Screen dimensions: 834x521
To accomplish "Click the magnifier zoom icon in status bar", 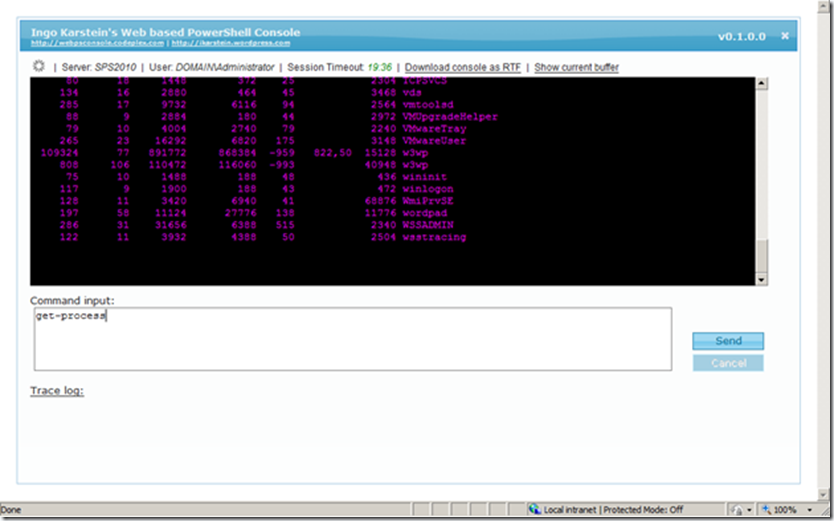I will [x=768, y=509].
